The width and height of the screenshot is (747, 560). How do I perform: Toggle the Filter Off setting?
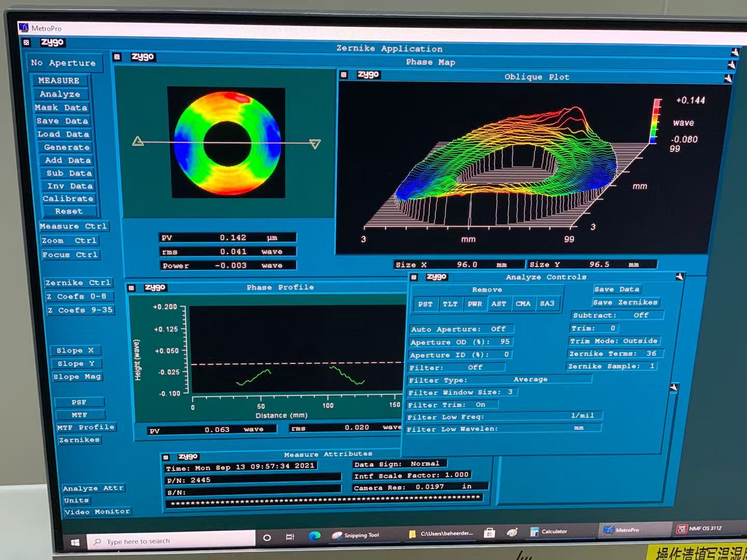pyautogui.click(x=457, y=368)
